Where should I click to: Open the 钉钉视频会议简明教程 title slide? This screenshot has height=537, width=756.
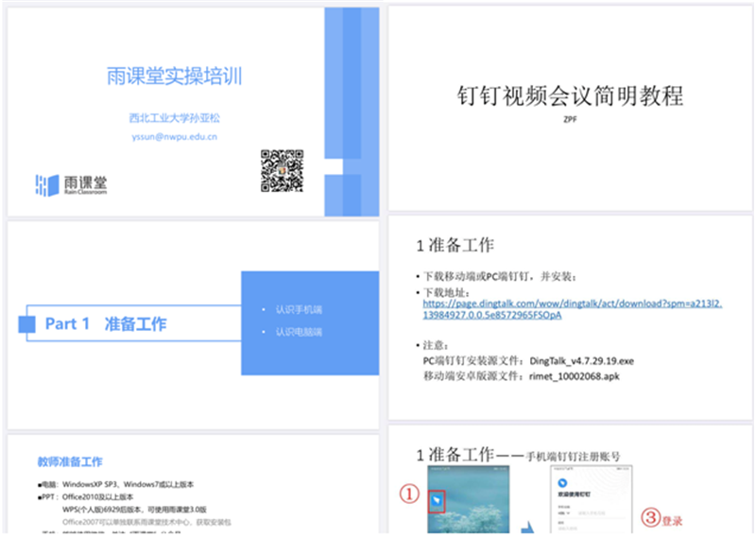pos(570,109)
